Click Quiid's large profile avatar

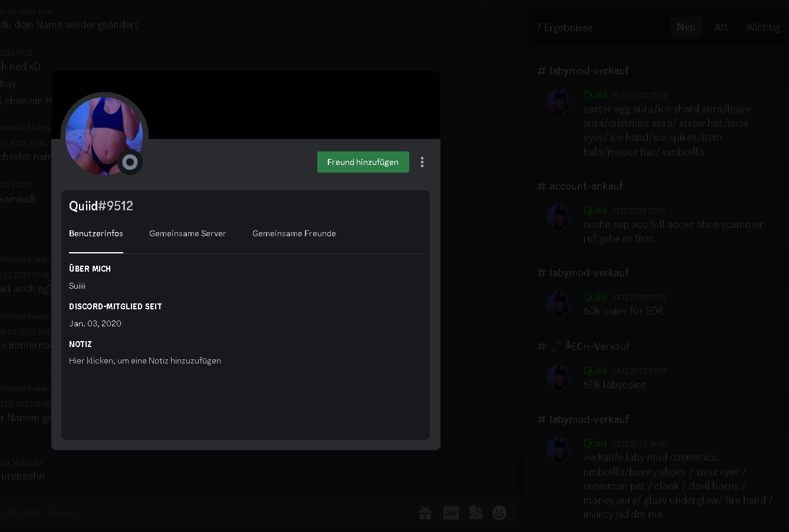click(x=104, y=136)
